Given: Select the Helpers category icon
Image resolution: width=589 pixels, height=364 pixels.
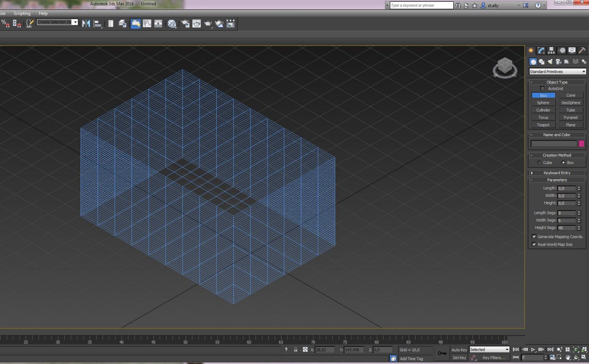Looking at the screenshot, I should point(566,62).
